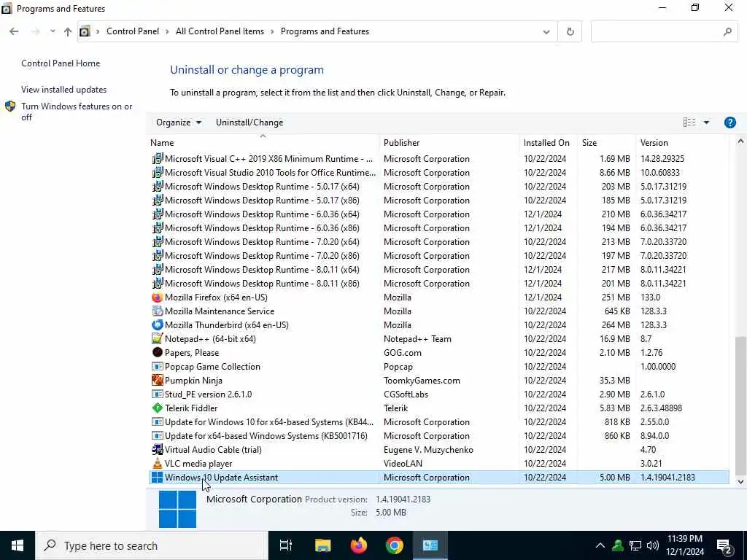Launch Firefox from the taskbar

click(359, 545)
